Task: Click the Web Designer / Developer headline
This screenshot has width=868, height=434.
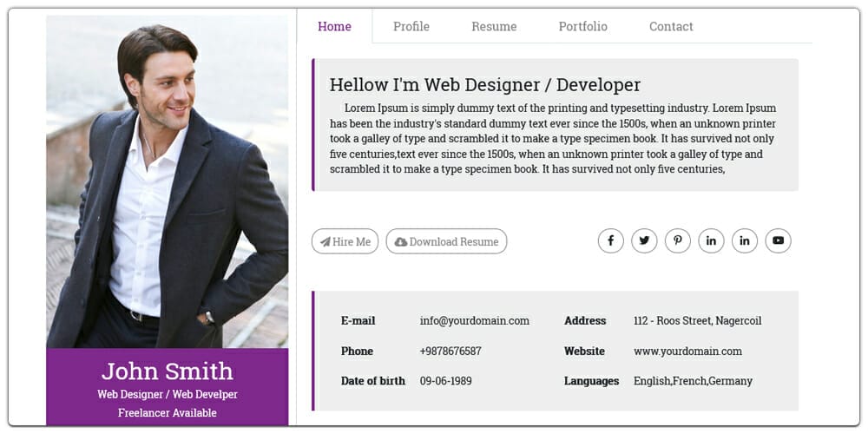Action: (484, 84)
